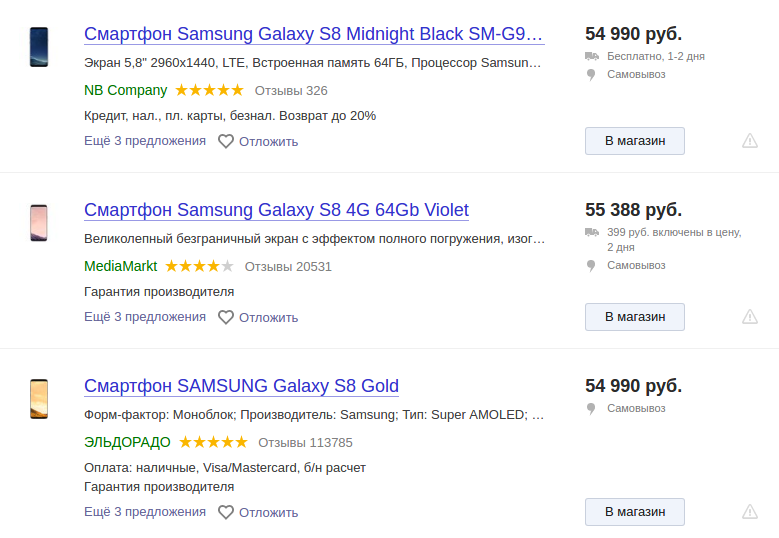Image resolution: width=779 pixels, height=538 pixels.
Task: Go to MediaMarkt store via В магазин
Action: click(x=635, y=317)
